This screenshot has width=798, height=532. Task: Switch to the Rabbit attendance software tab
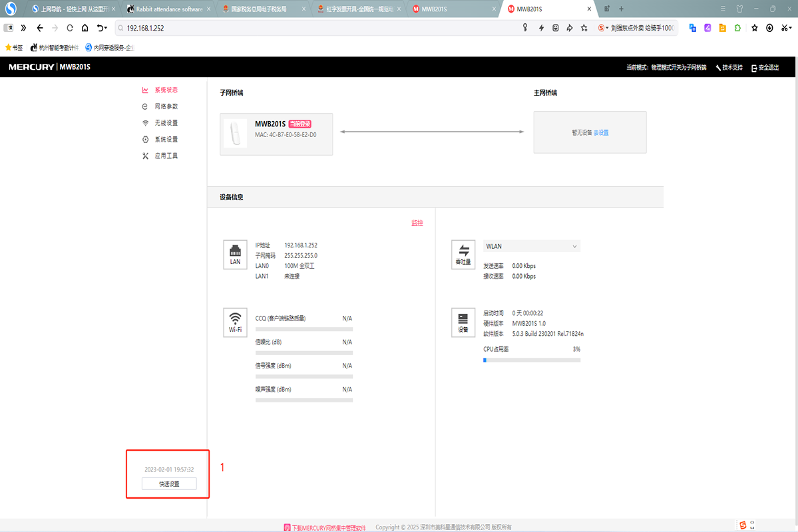(169, 9)
